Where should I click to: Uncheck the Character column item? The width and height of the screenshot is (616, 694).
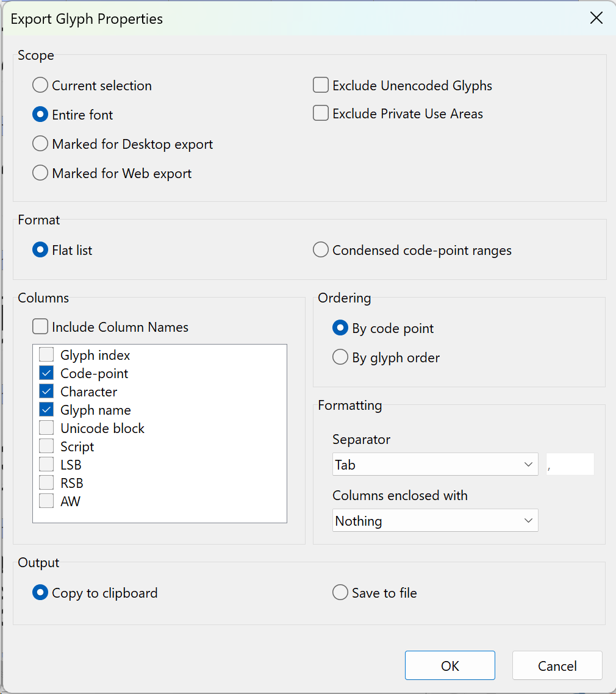click(46, 392)
